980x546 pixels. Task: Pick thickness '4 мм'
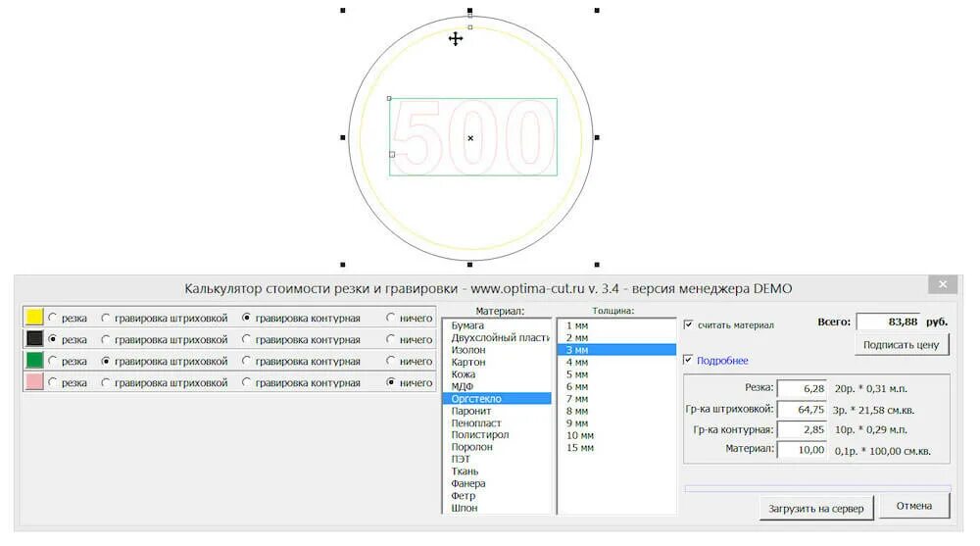[616, 362]
